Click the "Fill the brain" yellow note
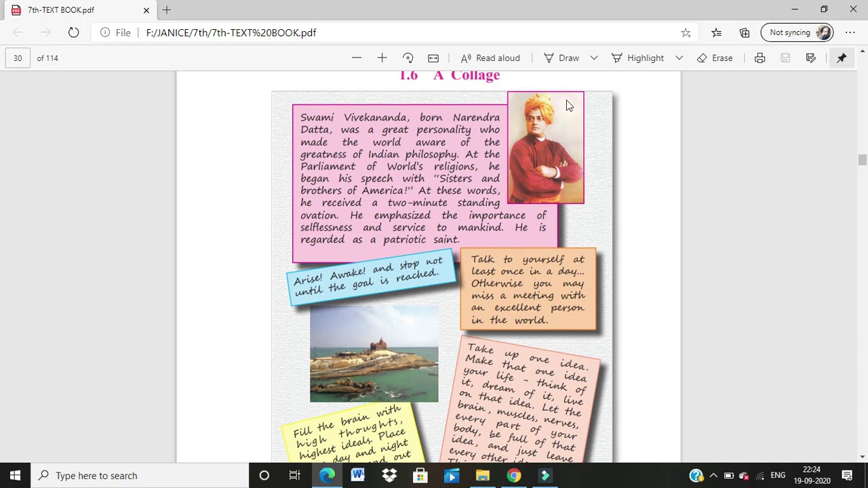868x488 pixels. point(353,434)
